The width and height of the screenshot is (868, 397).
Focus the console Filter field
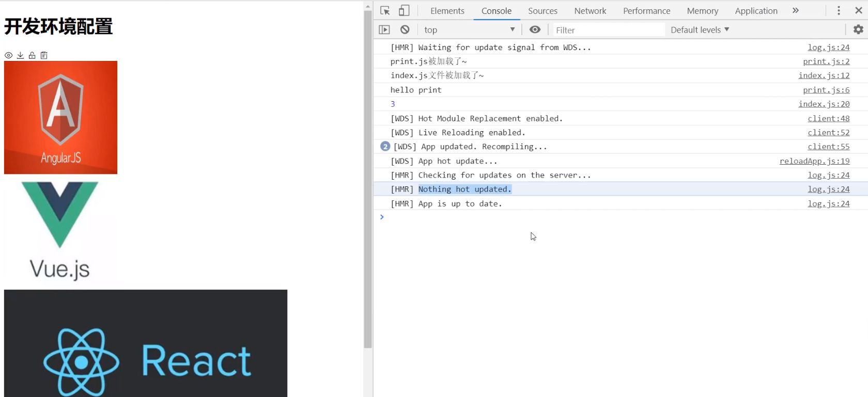coord(609,30)
